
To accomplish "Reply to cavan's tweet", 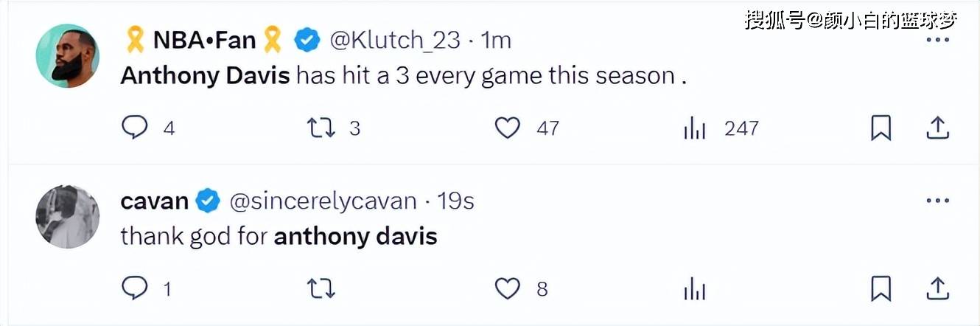I will [135, 288].
